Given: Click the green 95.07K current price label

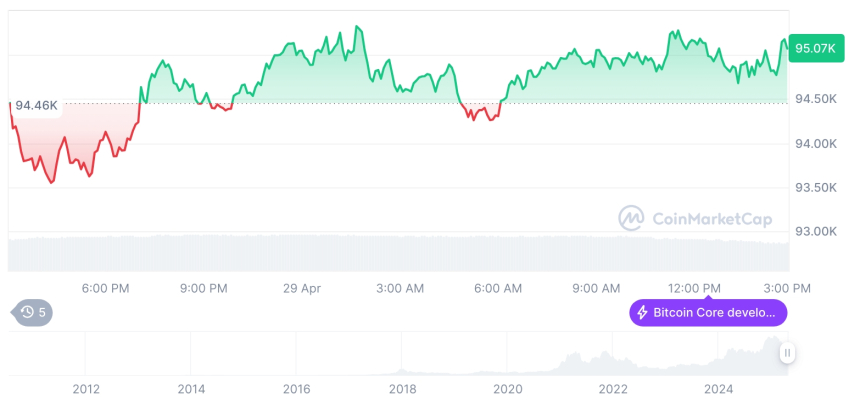Looking at the screenshot, I should click(813, 48).
